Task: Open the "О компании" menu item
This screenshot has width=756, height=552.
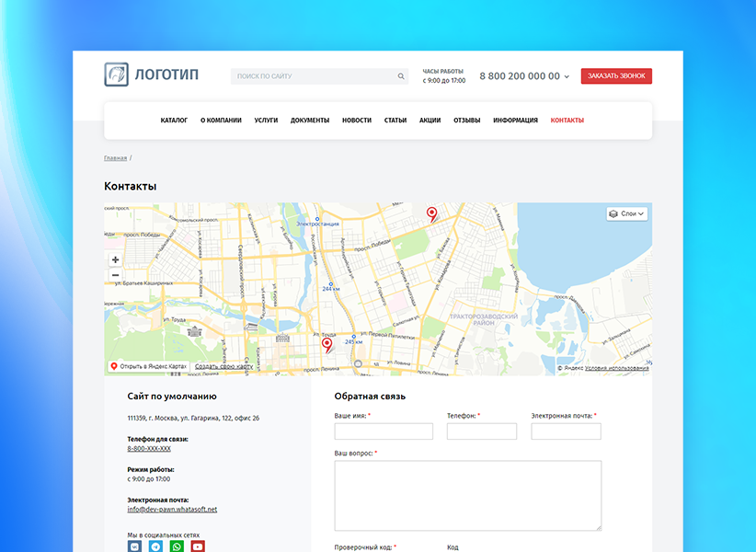Action: click(x=221, y=121)
